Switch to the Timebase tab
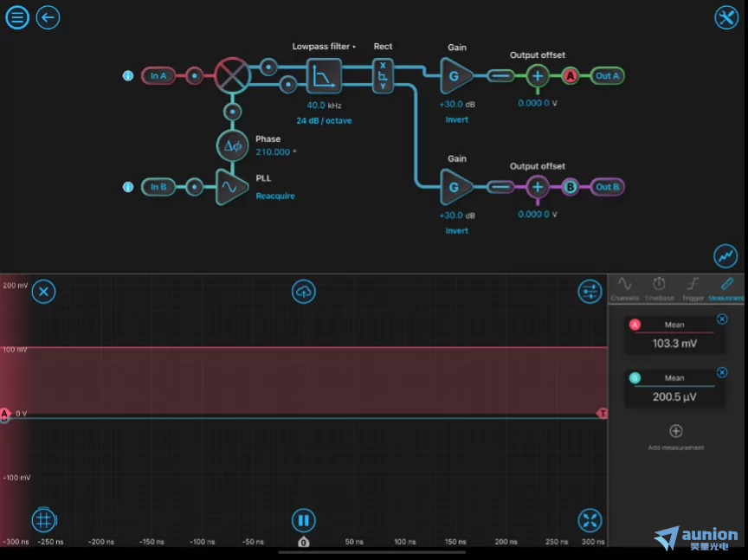Screen dimensions: 748x560 click(659, 288)
